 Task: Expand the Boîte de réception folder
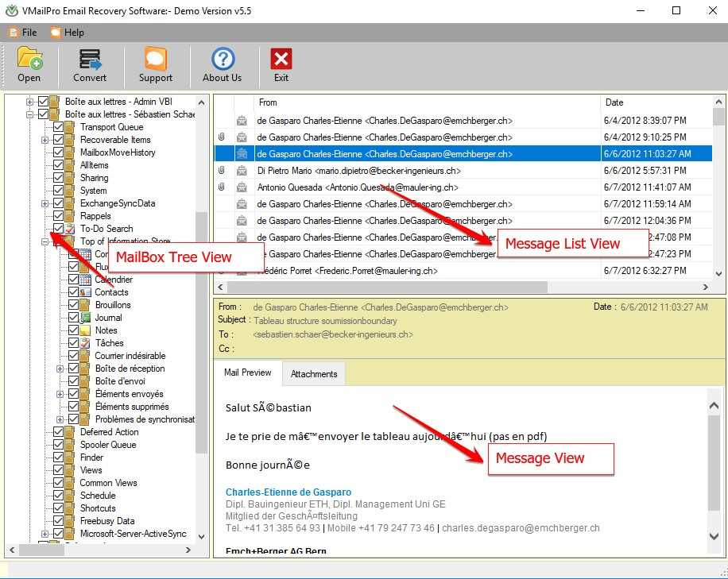coord(60,369)
